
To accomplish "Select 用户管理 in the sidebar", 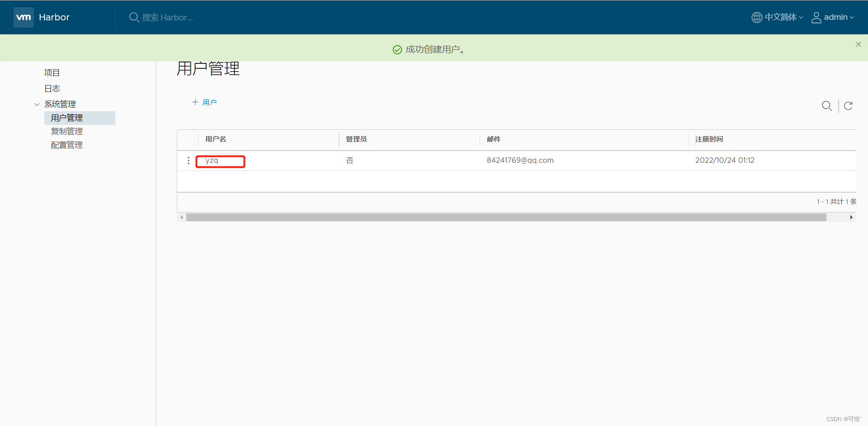I will point(80,118).
